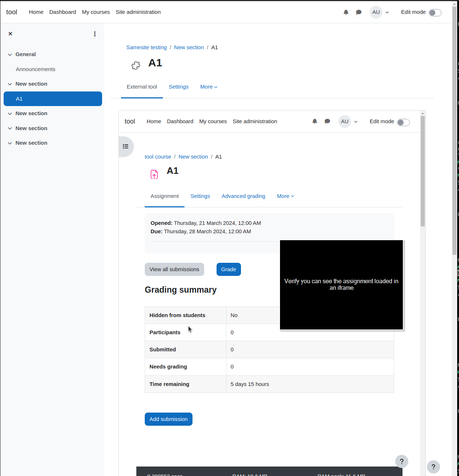Viewport: 459px width, 476px height.
Task: Open outer Settings tab
Action: click(x=179, y=87)
